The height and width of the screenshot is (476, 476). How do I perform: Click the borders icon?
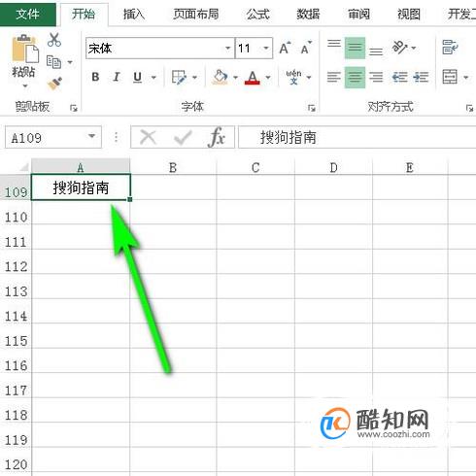tap(179, 78)
